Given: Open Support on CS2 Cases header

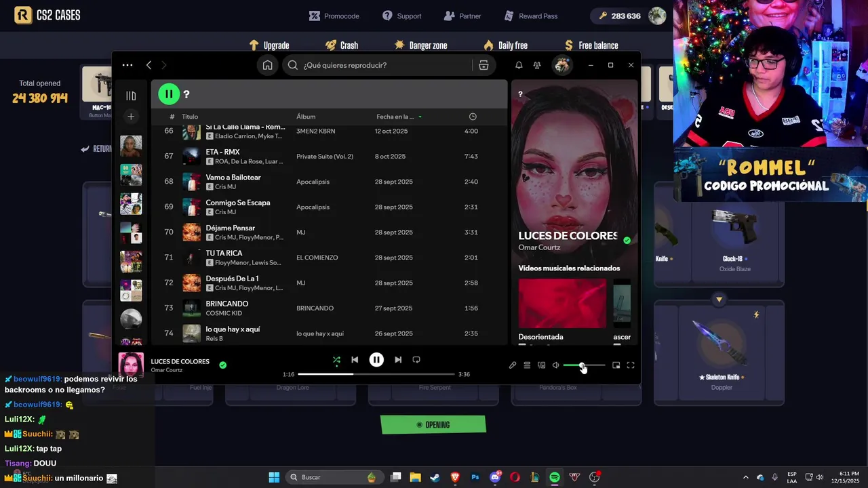Looking at the screenshot, I should pos(401,16).
